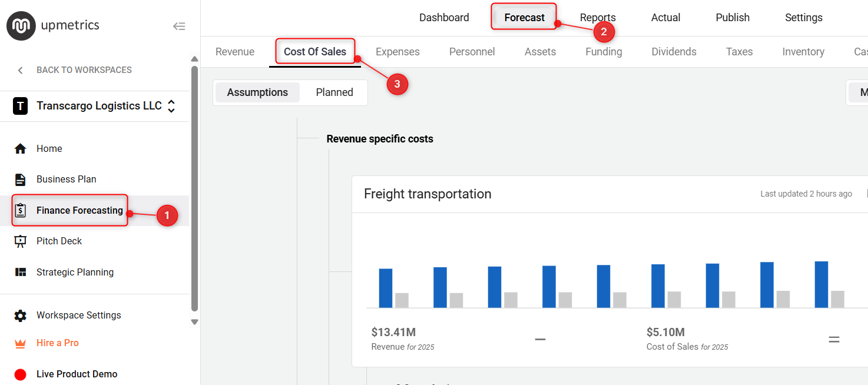Click the $13.41M Revenue value
Viewport: 868px width, 385px height.
(x=393, y=333)
